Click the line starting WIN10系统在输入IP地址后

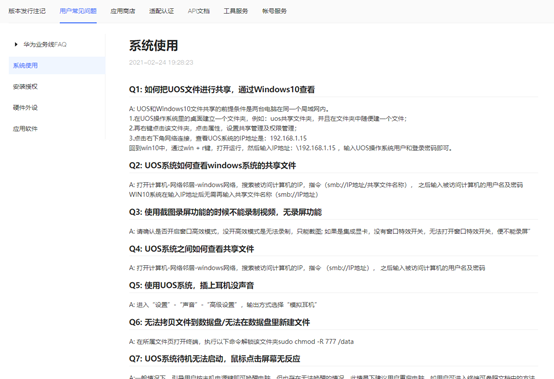point(223,195)
